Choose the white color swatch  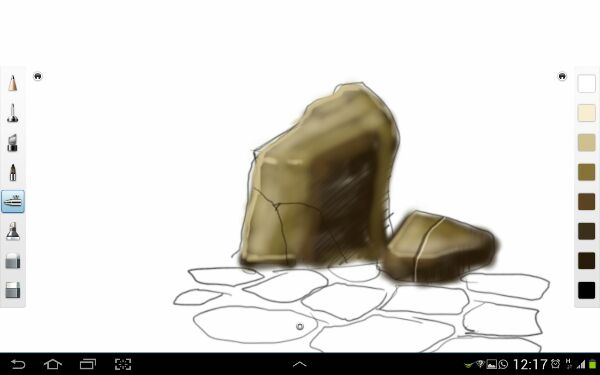[587, 84]
